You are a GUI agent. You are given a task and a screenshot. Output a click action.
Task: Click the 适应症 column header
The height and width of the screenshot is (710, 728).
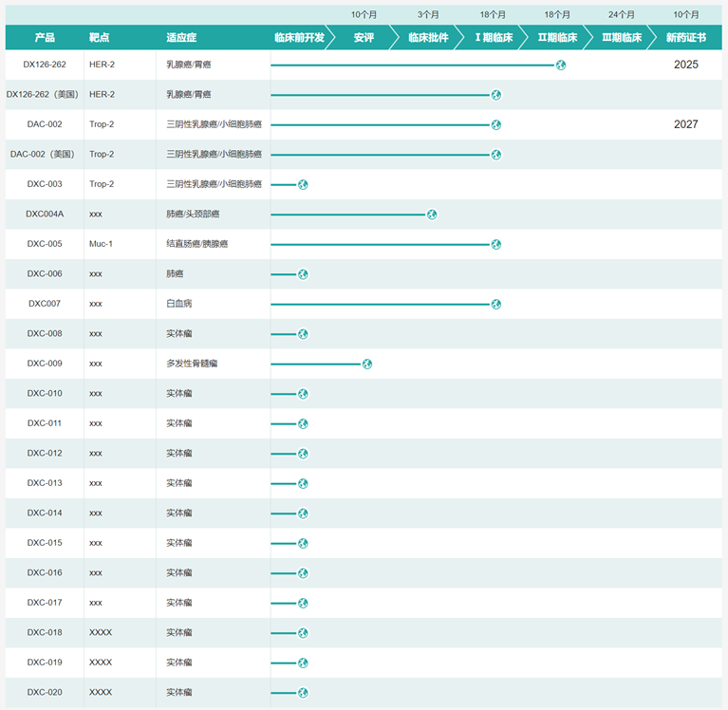181,38
